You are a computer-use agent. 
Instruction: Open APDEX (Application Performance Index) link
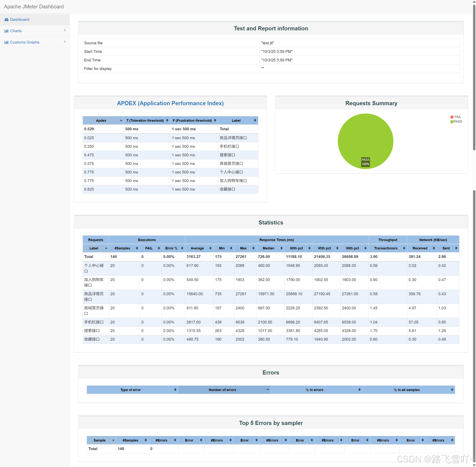point(170,103)
